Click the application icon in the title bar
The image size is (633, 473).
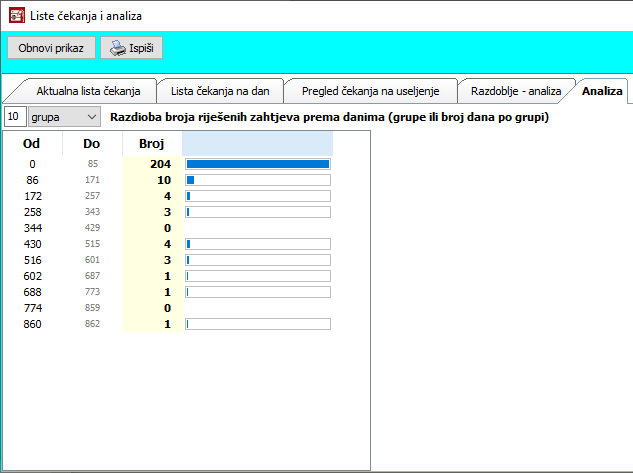[17, 15]
